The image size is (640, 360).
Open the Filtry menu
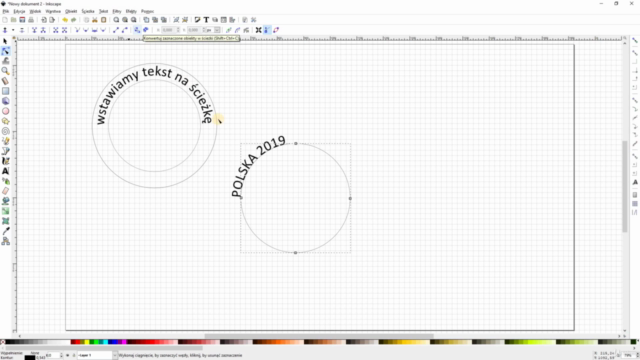tap(117, 11)
